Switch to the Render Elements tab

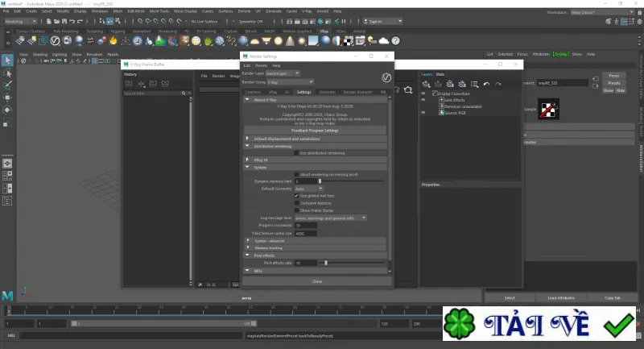357,92
